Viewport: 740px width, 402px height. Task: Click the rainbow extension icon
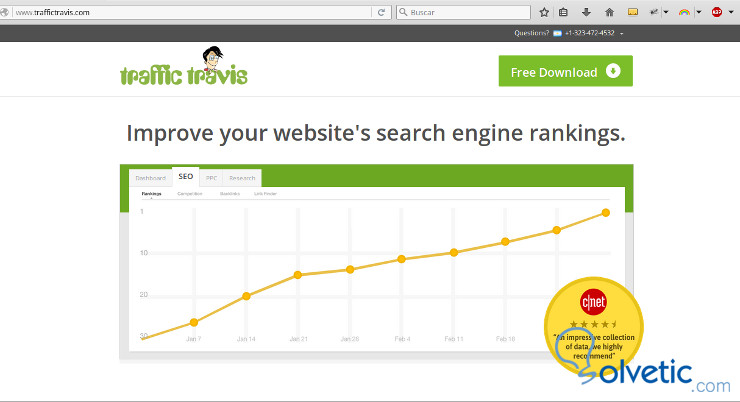pos(684,12)
